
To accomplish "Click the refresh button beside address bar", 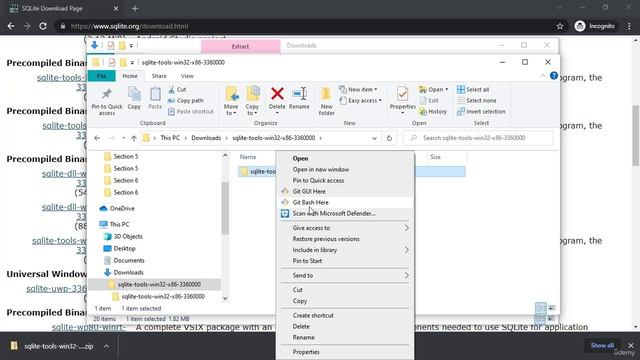I will coord(389,138).
